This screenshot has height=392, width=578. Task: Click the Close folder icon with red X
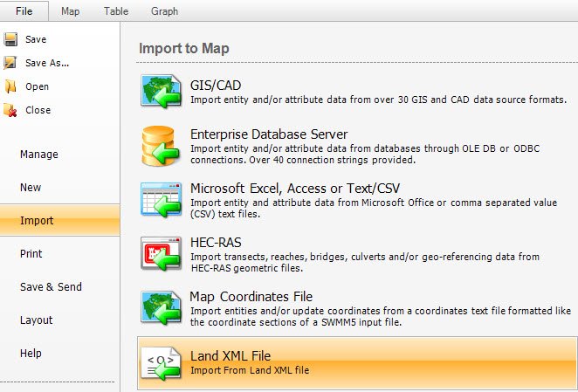click(10, 110)
